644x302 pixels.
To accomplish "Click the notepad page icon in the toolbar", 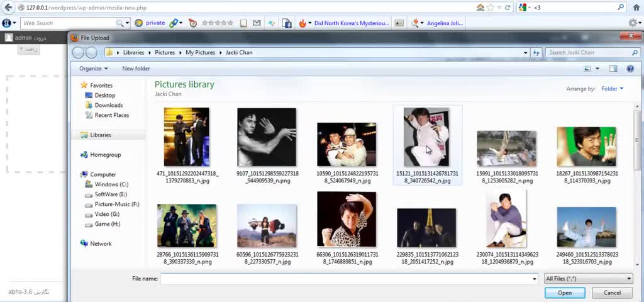I will click(243, 23).
